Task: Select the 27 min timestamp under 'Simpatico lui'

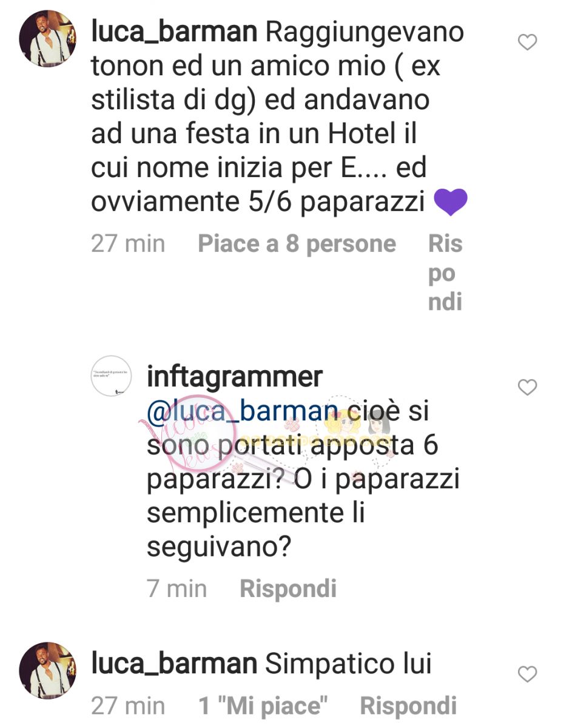Action: (x=128, y=706)
